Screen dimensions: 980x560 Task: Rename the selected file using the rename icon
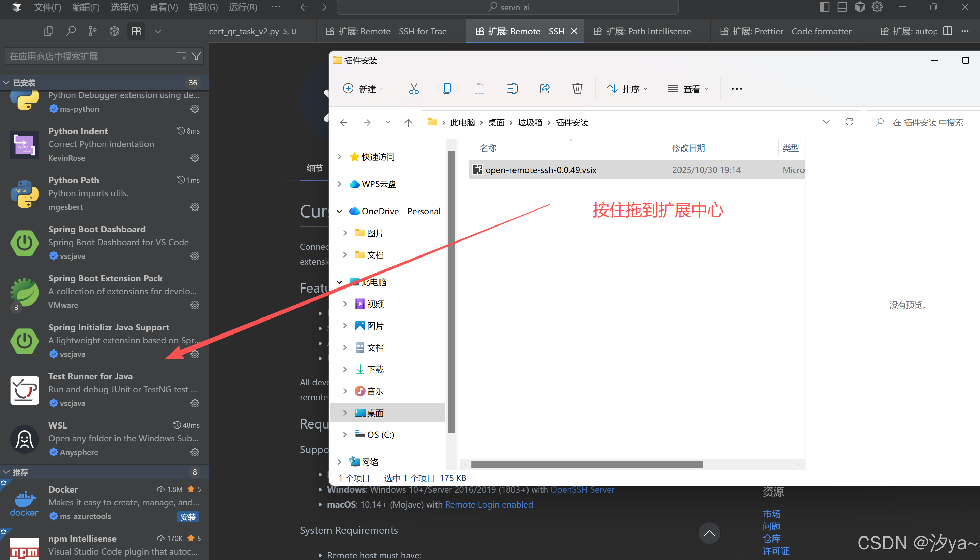pyautogui.click(x=512, y=89)
